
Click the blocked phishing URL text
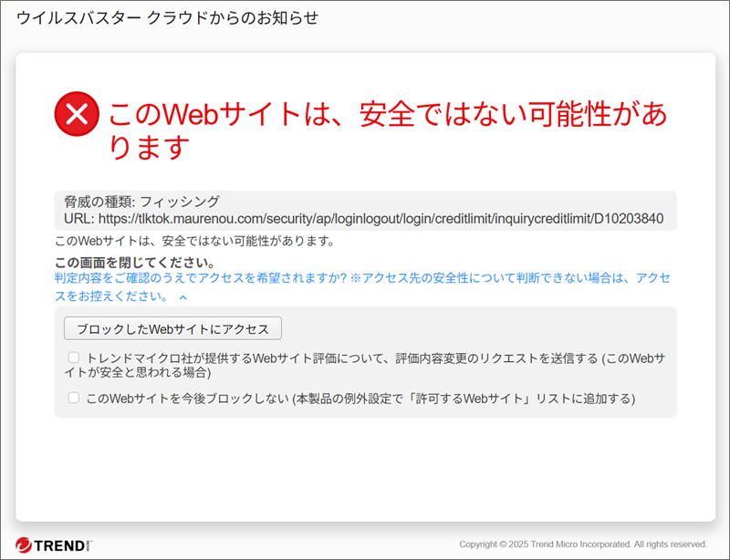coord(381,218)
